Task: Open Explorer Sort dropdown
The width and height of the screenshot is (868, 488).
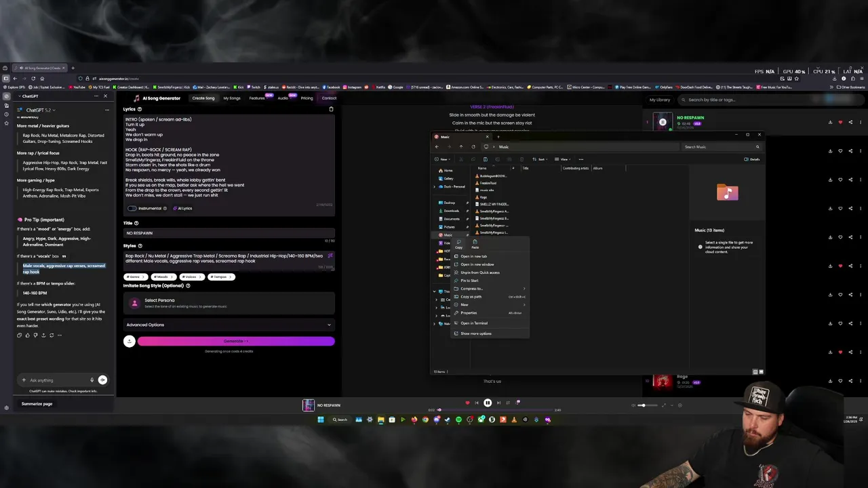Action: 541,159
